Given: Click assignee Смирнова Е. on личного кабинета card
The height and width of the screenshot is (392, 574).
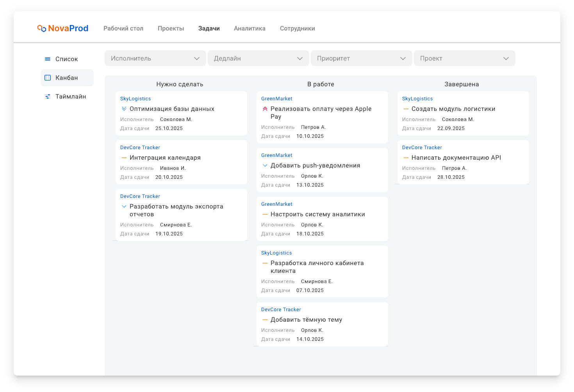Looking at the screenshot, I should click(317, 282).
